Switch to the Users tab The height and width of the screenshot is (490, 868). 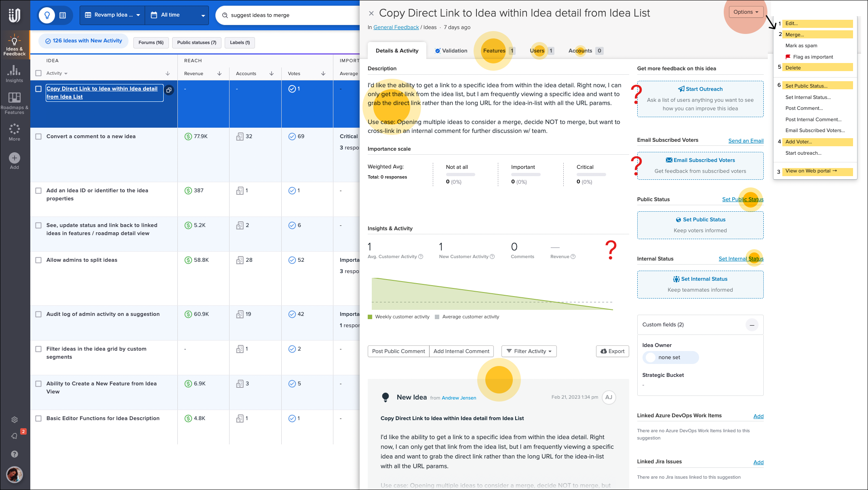click(541, 51)
